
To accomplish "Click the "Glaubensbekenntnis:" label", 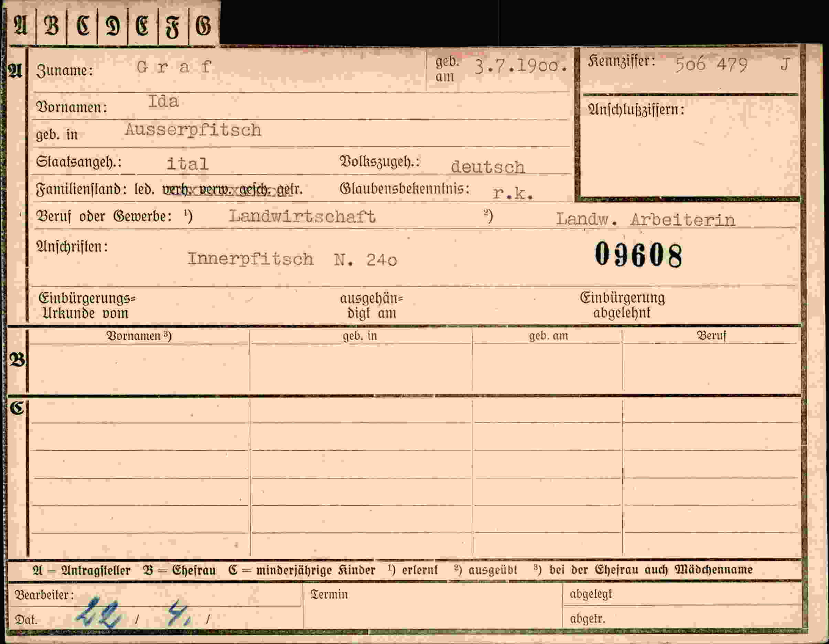I will point(405,188).
